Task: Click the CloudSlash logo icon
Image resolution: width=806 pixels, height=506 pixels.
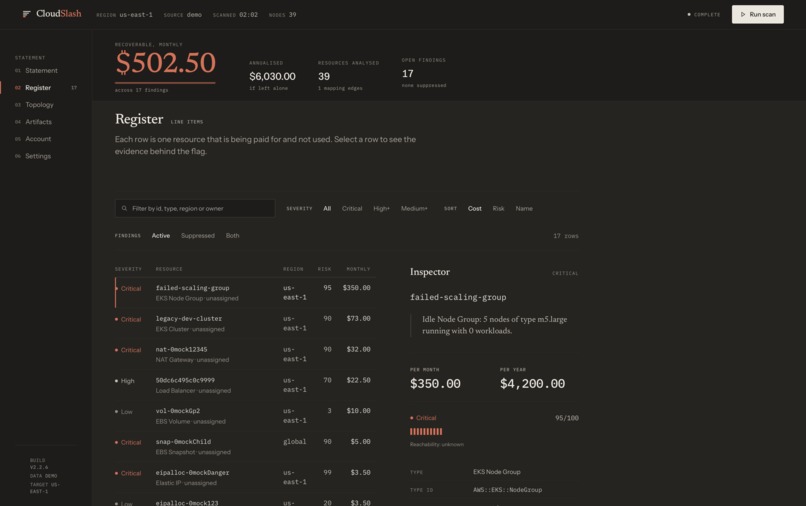Action: (27, 14)
